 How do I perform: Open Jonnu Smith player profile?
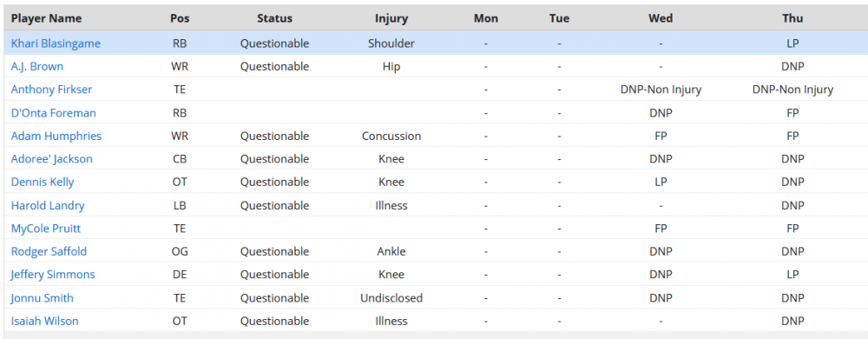pyautogui.click(x=42, y=298)
